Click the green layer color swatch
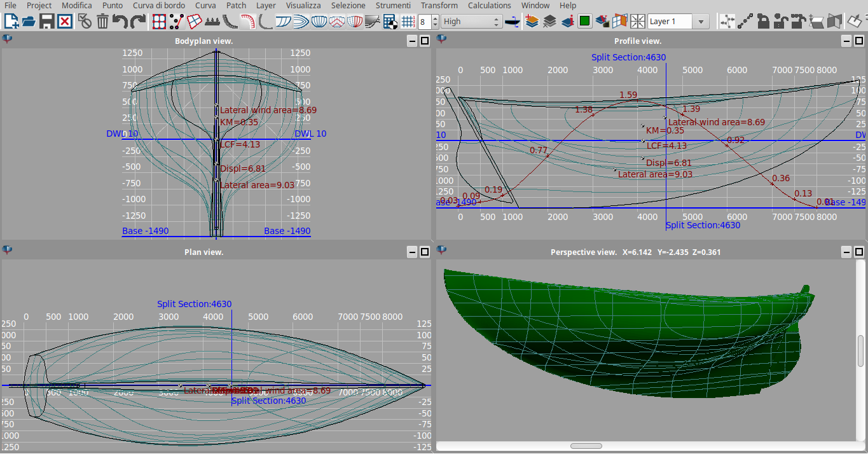 click(585, 21)
